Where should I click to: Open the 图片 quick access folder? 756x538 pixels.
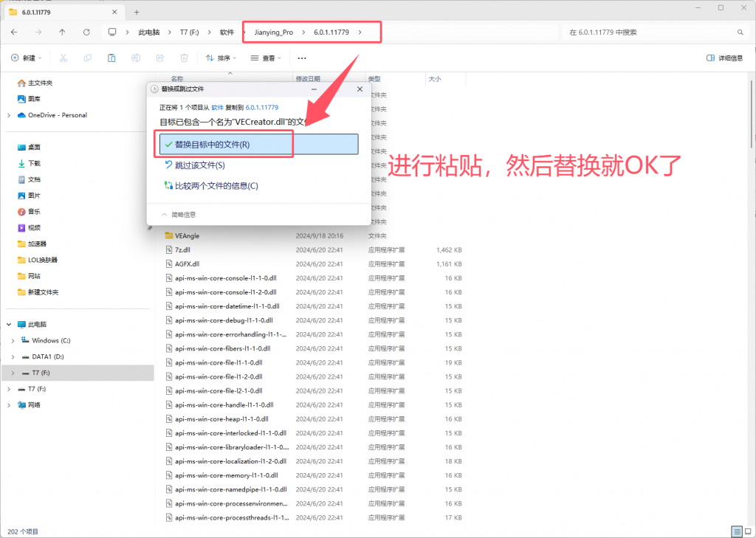[x=29, y=196]
